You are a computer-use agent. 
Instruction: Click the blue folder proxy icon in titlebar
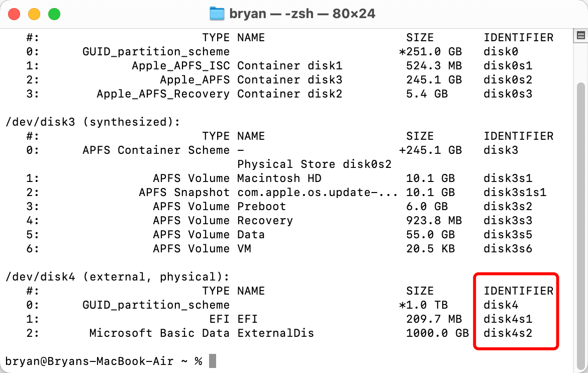(217, 14)
